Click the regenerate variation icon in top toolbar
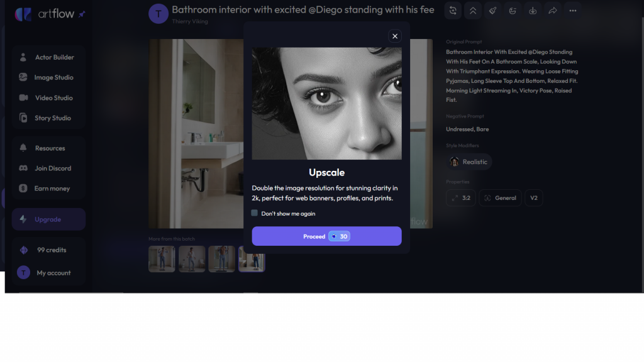644x362 pixels. [453, 11]
